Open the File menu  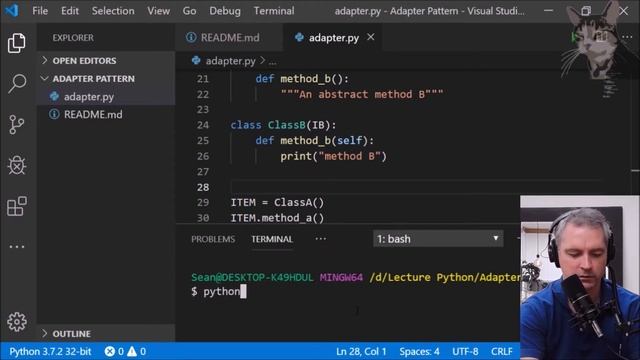coord(40,11)
